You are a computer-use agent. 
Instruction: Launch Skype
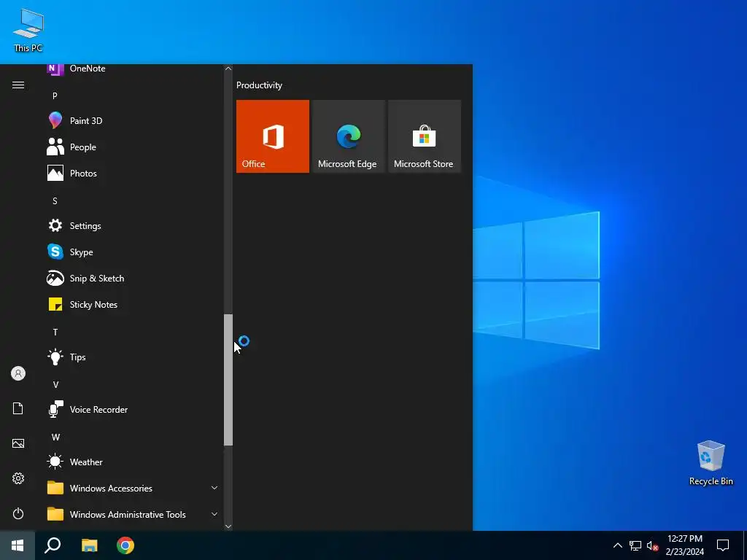133,252
